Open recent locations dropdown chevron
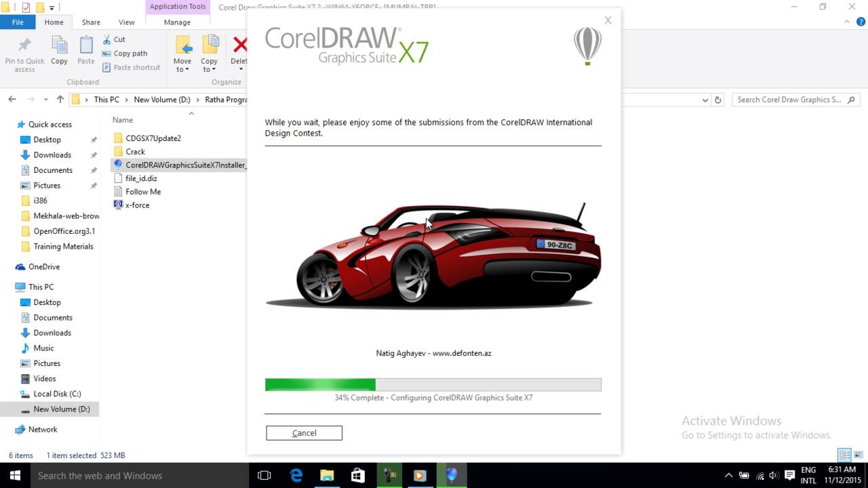 tap(45, 100)
